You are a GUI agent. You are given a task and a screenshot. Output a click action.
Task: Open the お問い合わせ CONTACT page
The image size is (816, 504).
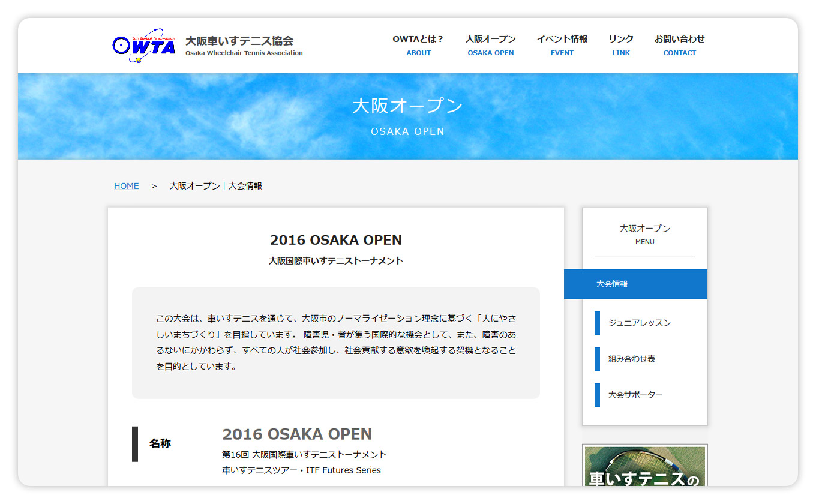click(679, 45)
